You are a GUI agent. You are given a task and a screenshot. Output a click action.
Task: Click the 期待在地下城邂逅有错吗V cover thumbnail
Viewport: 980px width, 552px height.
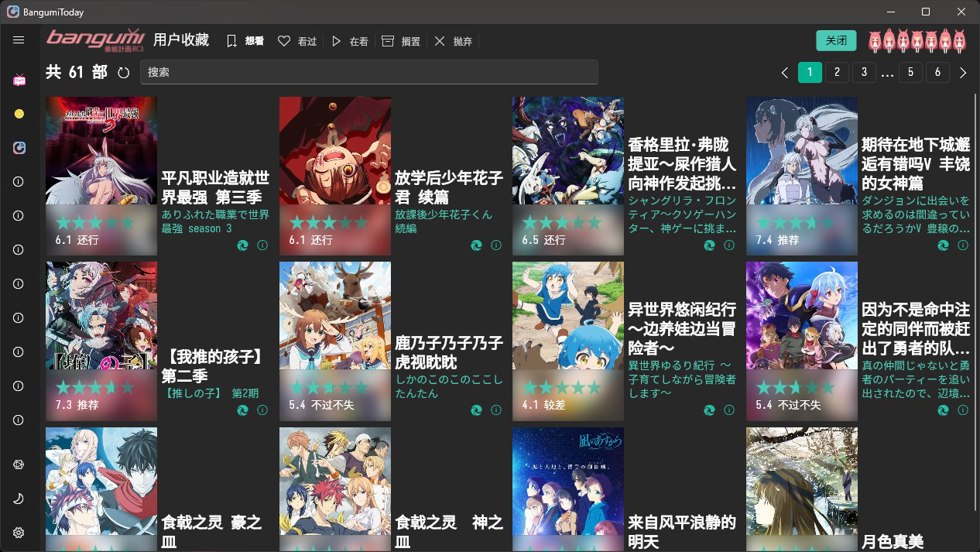click(802, 176)
